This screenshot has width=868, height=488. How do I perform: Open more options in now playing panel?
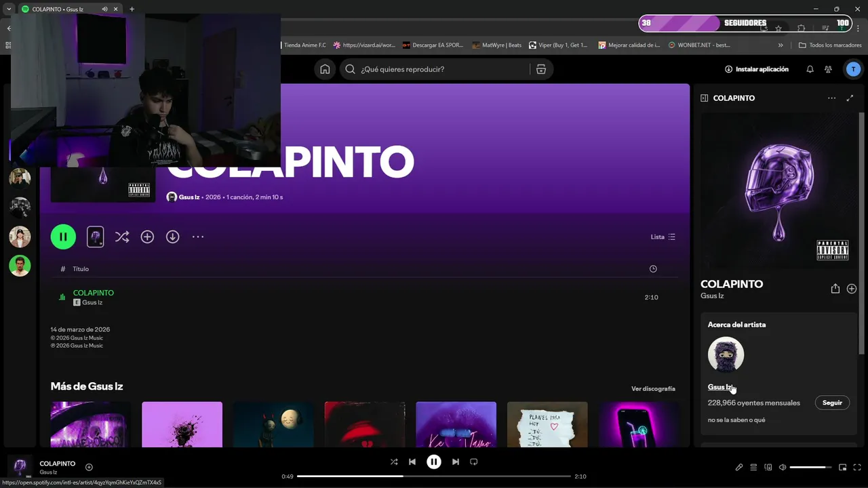[831, 98]
